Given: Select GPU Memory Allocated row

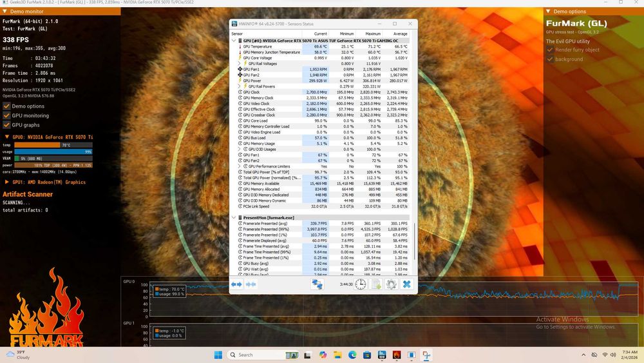Looking at the screenshot, I should click(x=320, y=189).
